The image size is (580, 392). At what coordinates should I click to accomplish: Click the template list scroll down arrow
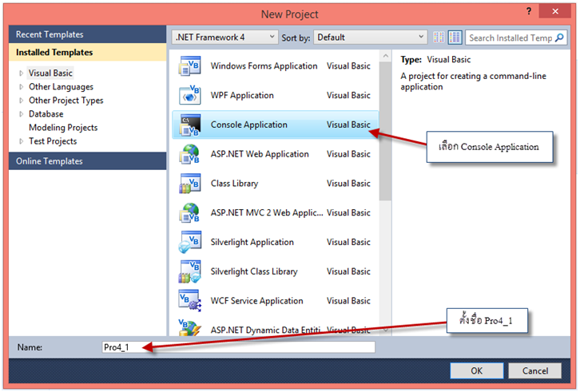click(x=385, y=330)
